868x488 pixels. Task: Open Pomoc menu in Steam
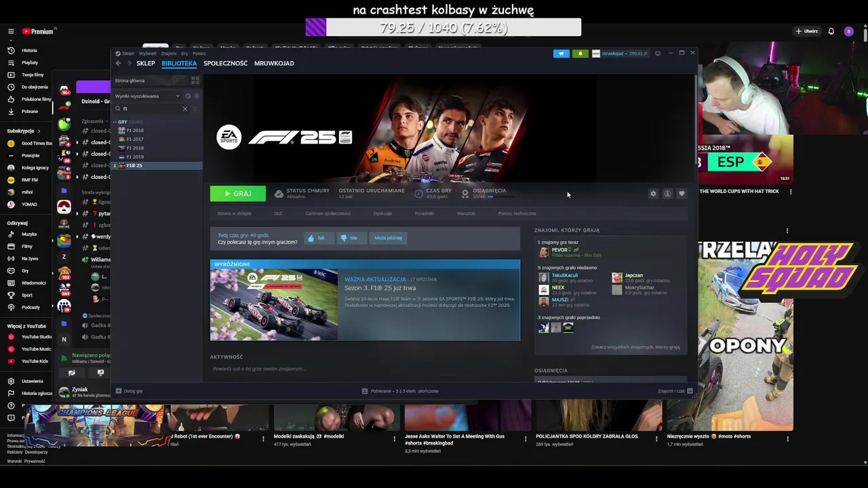[199, 54]
